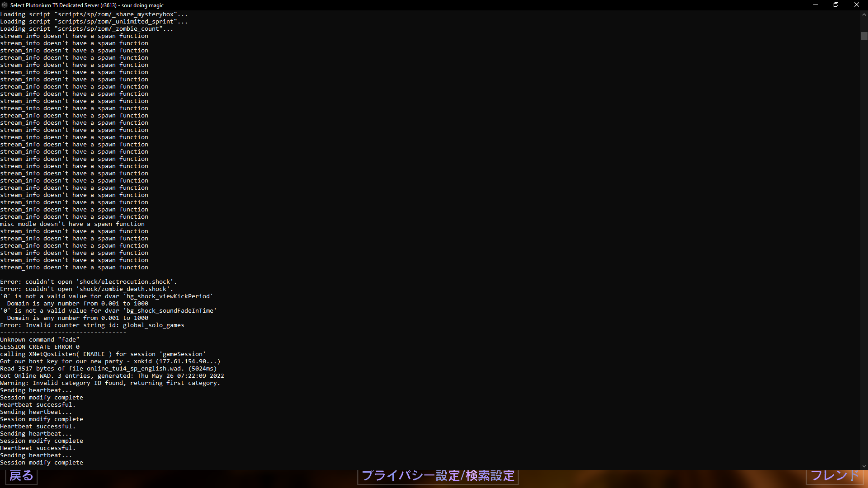The image size is (868, 488).
Task: Restore down the console window
Action: (836, 5)
